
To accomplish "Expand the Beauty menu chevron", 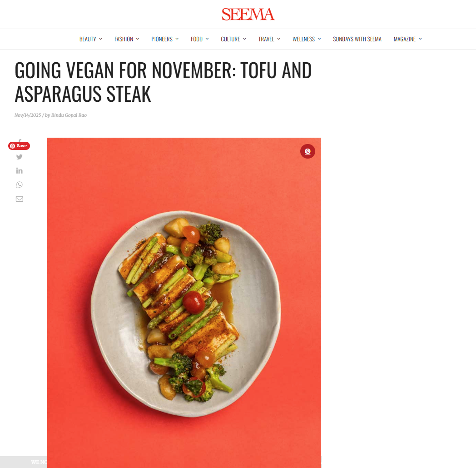I will pos(101,39).
